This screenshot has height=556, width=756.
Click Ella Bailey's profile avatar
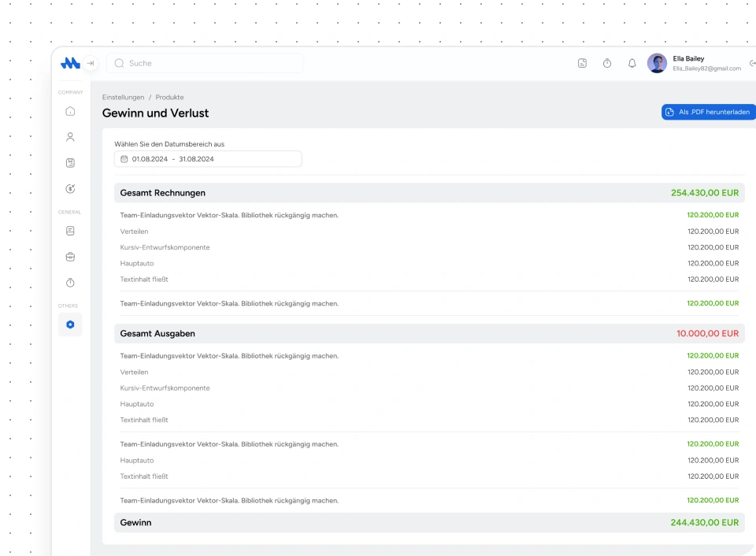657,64
